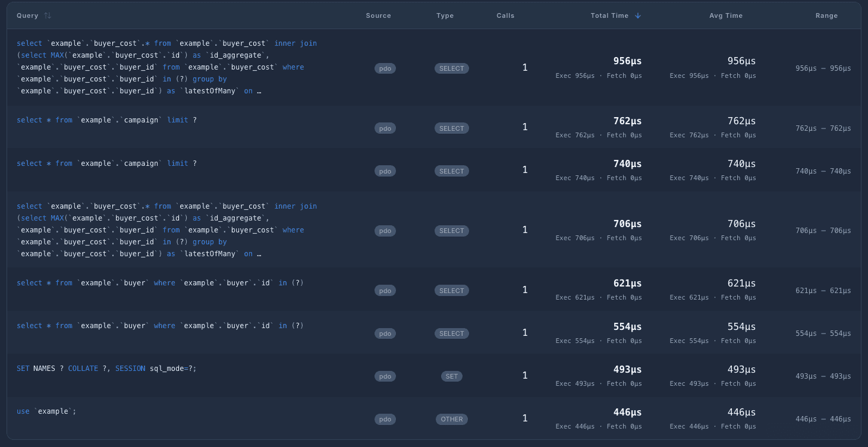Click the pdo badge in the 740µs row

click(385, 171)
